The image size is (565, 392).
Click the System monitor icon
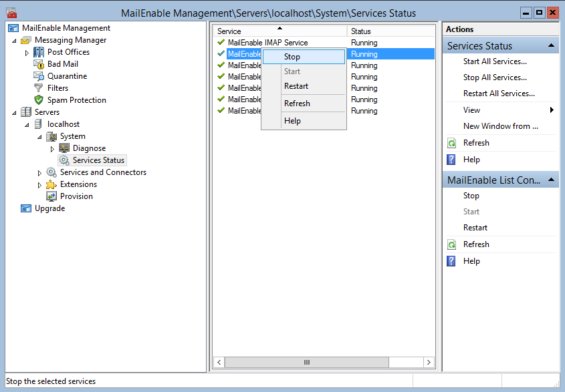pyautogui.click(x=51, y=136)
